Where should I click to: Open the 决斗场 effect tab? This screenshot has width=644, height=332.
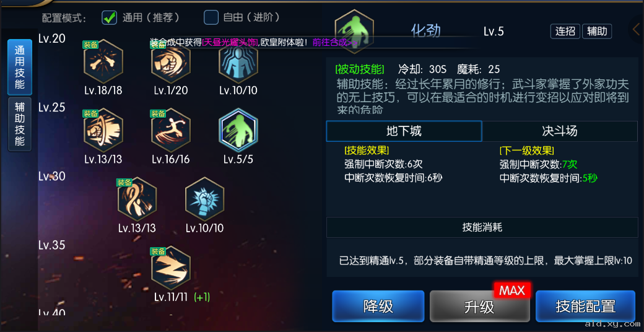tap(560, 131)
